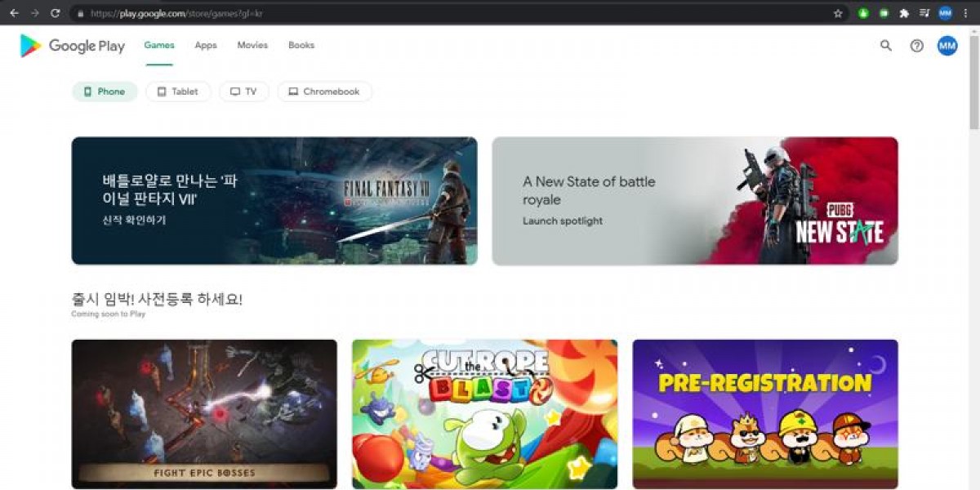980x490 pixels.
Task: Open the first green browser extension
Action: coord(863,13)
